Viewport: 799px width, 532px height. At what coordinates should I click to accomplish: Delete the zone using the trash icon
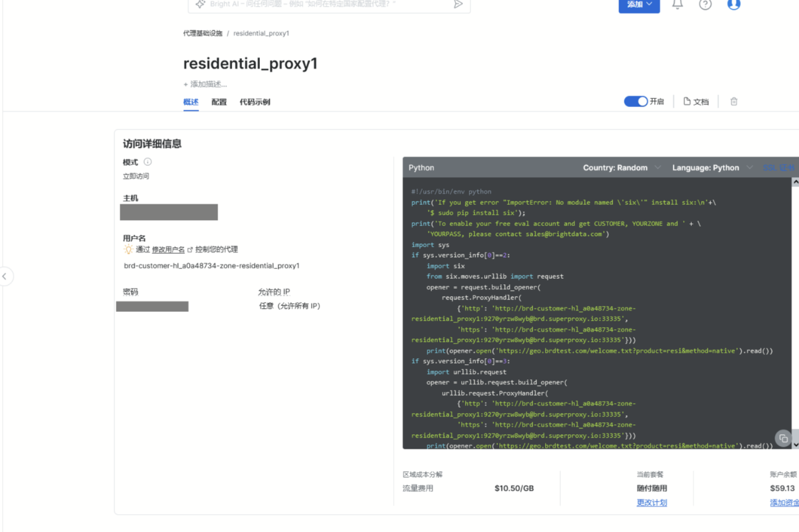click(734, 102)
